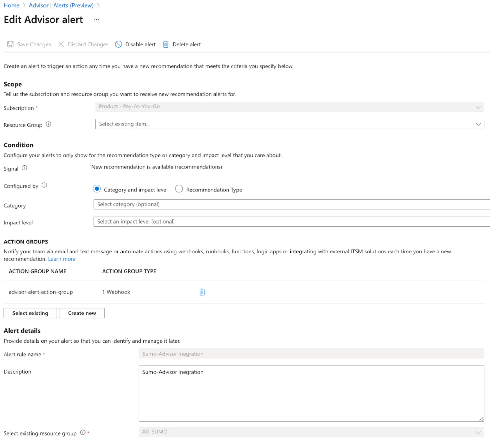Select Recommendation Type radio option

[x=179, y=189]
